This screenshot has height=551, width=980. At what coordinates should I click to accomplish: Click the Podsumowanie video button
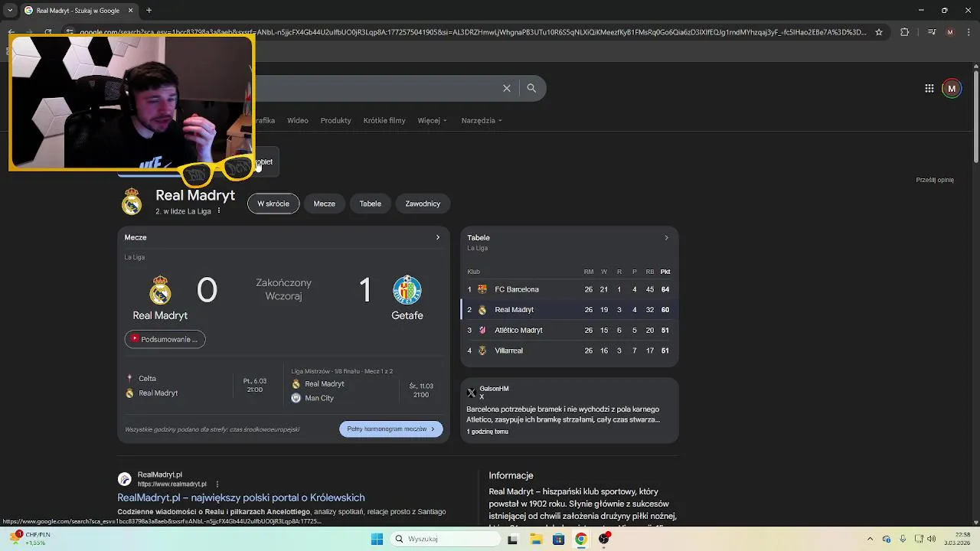coord(165,339)
